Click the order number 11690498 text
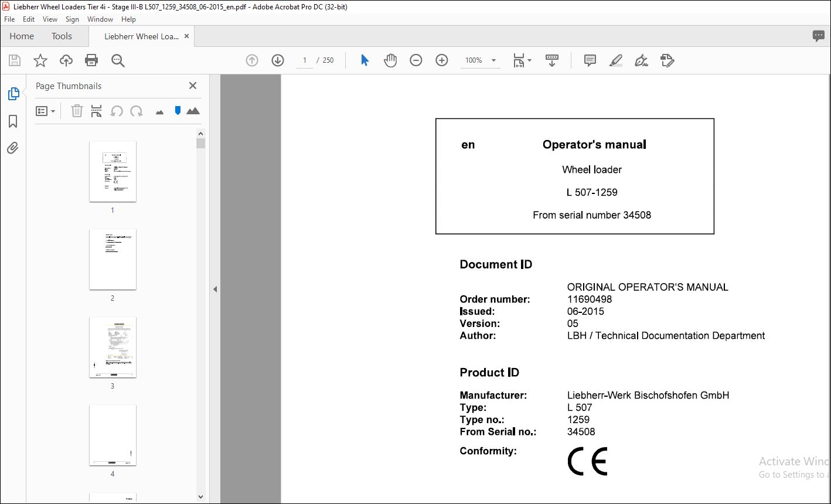This screenshot has height=504, width=831. 590,299
